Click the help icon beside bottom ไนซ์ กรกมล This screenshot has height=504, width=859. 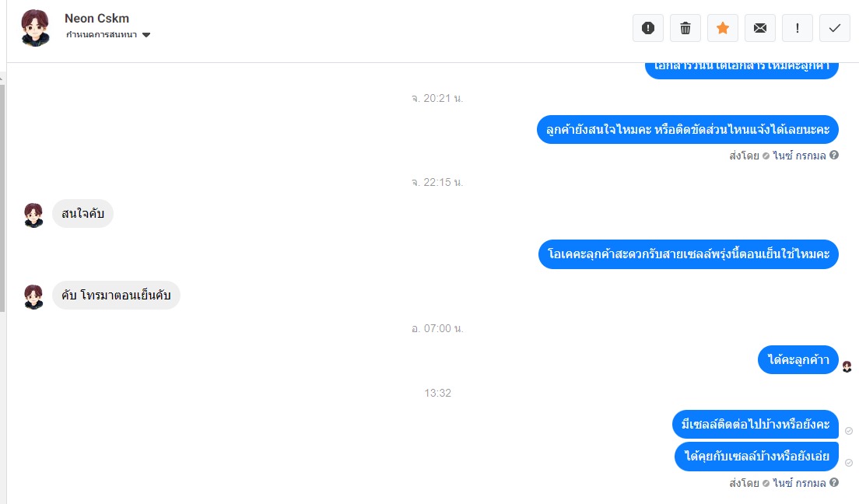tap(834, 483)
